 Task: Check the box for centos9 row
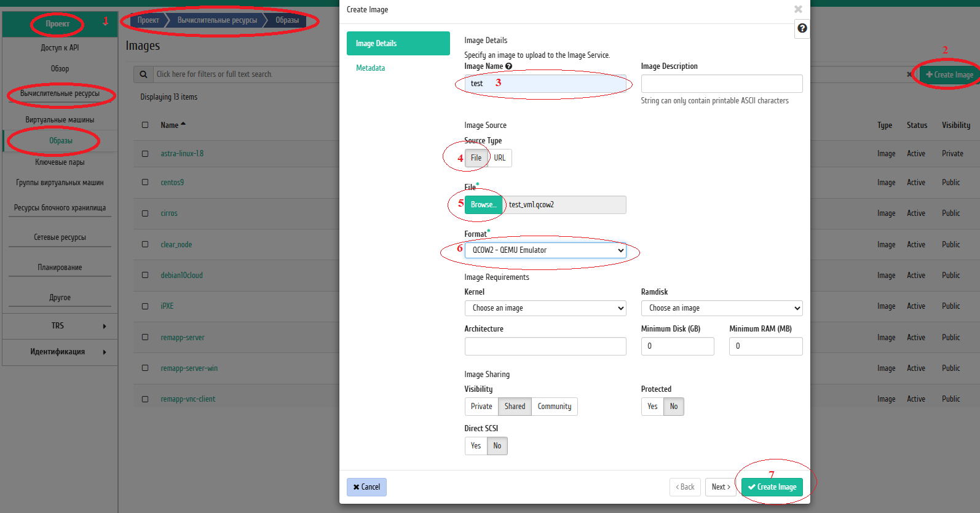pos(145,182)
